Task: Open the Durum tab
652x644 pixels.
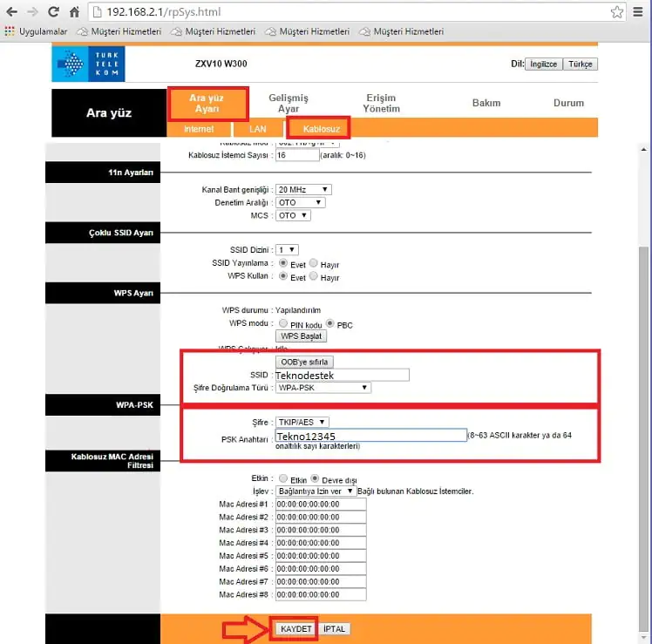Action: click(568, 103)
